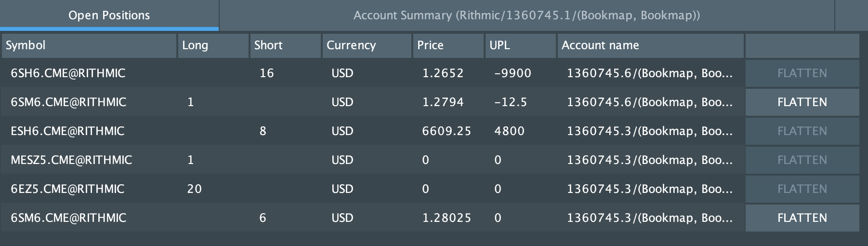Sort by the Long column header

tap(213, 45)
